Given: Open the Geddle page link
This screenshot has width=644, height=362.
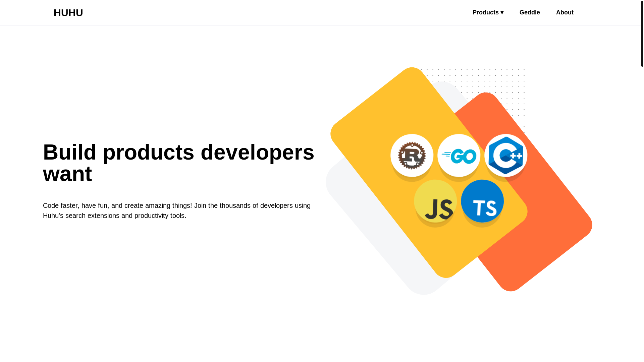Looking at the screenshot, I should [x=530, y=12].
